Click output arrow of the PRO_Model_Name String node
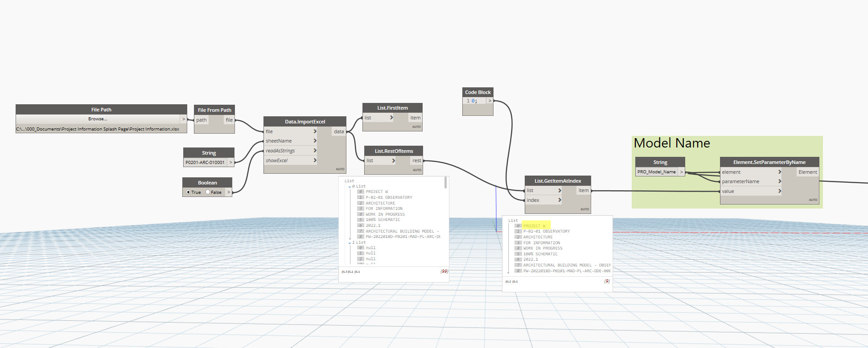This screenshot has height=348, width=868. click(681, 172)
